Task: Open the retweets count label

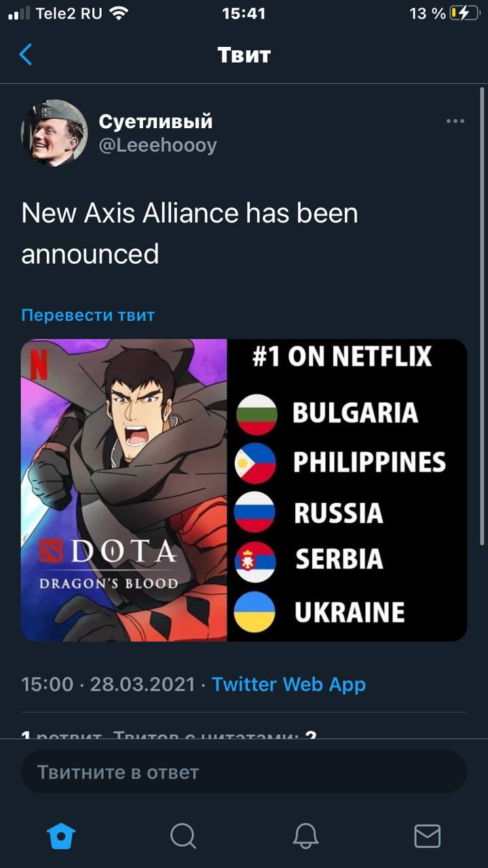Action: tap(61, 735)
